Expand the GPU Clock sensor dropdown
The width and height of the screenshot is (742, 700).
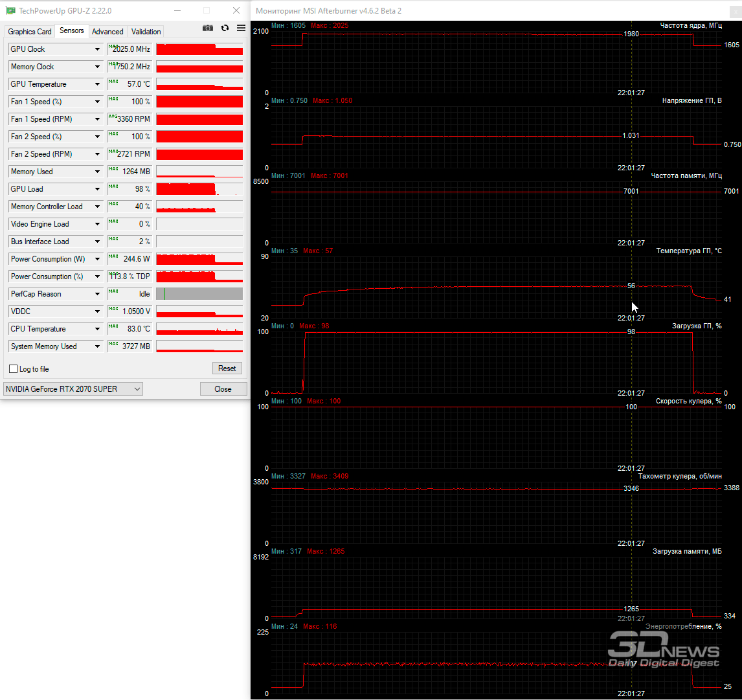click(x=97, y=49)
